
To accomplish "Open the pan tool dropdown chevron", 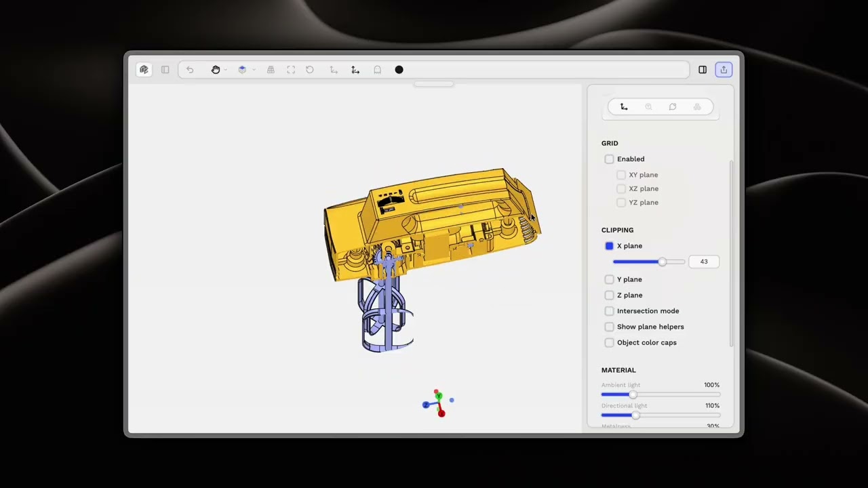I will click(225, 70).
